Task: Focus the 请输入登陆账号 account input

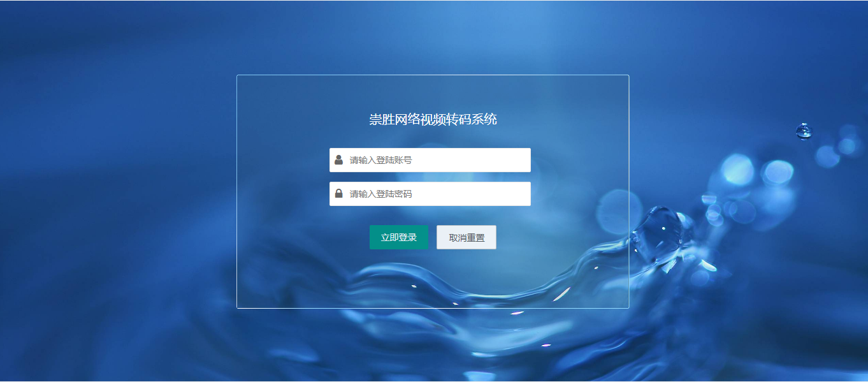Action: [x=430, y=160]
